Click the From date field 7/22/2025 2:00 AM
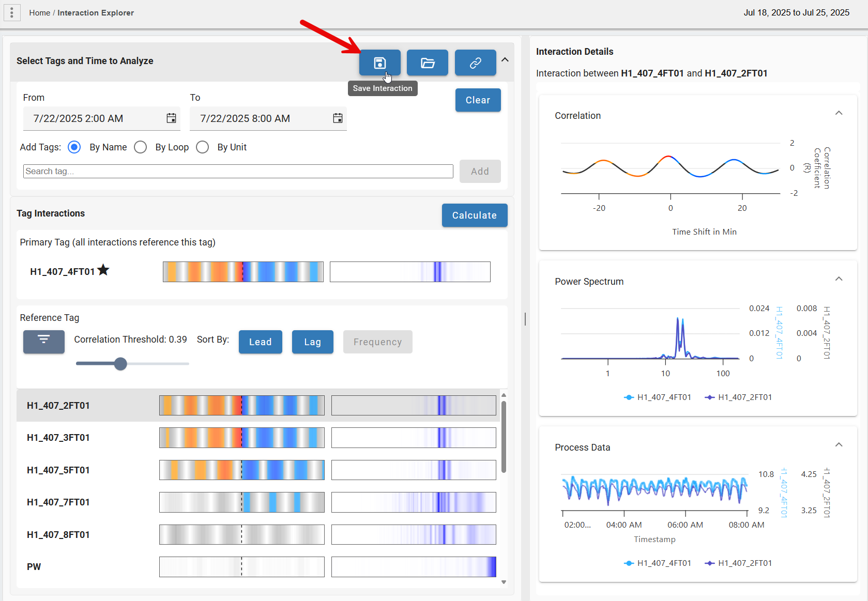The height and width of the screenshot is (601, 868). click(102, 118)
